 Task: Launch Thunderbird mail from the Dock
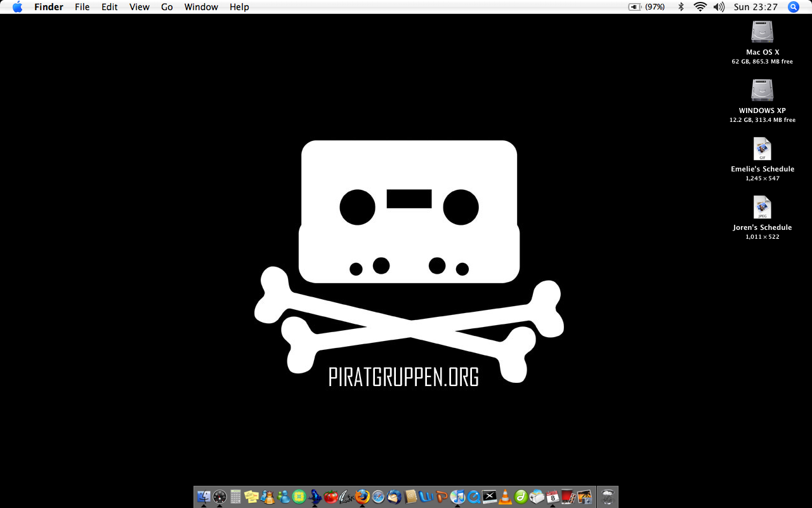pyautogui.click(x=394, y=497)
